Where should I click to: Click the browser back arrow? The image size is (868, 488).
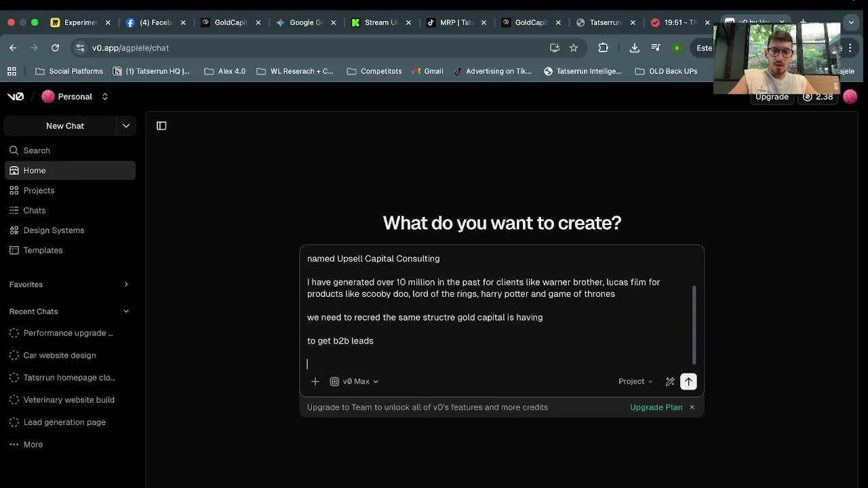click(13, 47)
